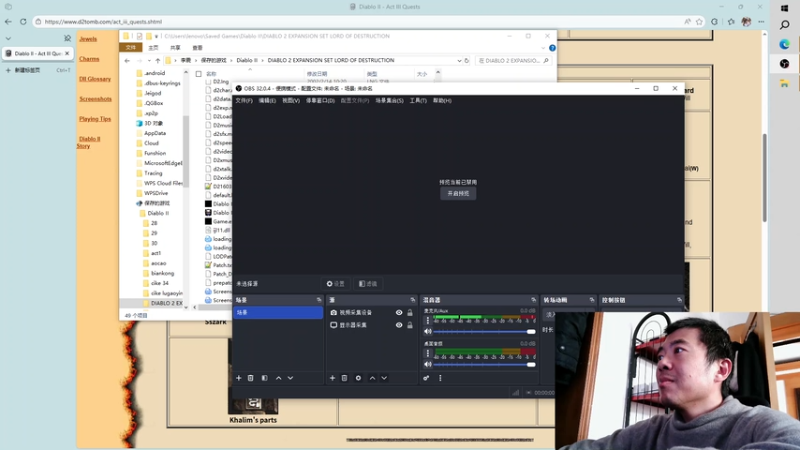
Task: Open source properties gear in Sources dock
Action: (358, 378)
